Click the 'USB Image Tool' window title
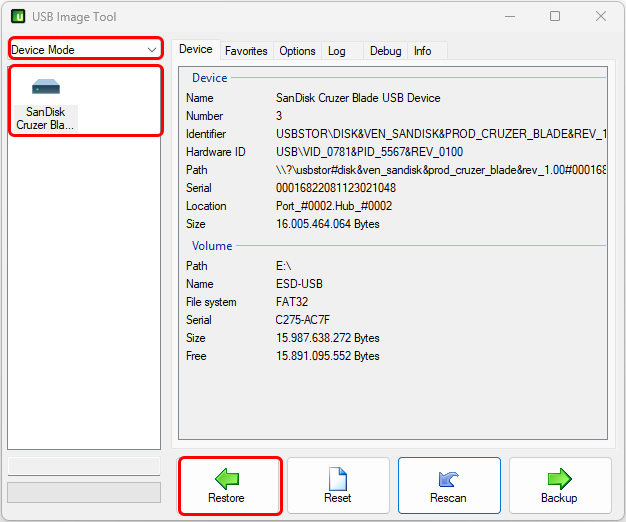The width and height of the screenshot is (626, 522). tap(74, 17)
